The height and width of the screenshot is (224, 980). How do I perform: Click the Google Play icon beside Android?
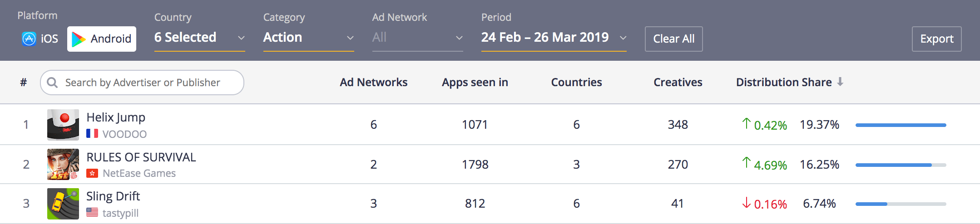79,39
